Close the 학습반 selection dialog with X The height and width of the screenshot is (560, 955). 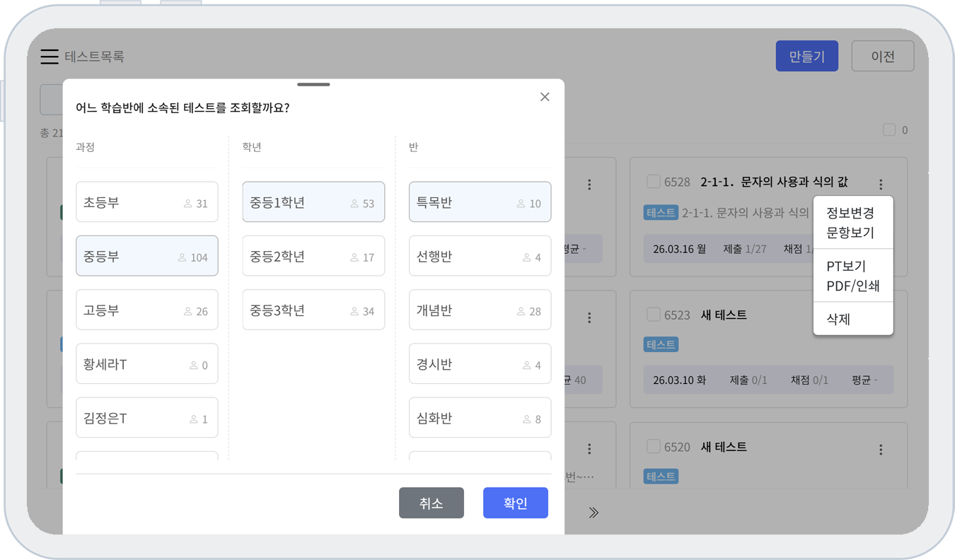click(545, 97)
